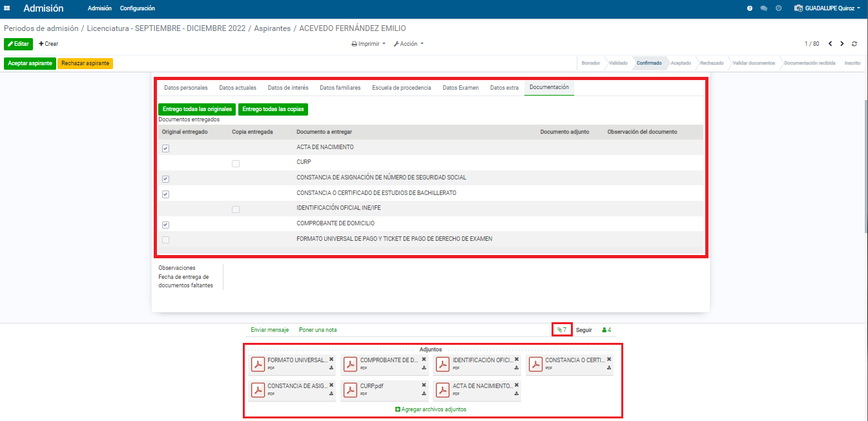The width and height of the screenshot is (868, 421).
Task: Open the FORMATO UNIVERSAL PDF thumbnail
Action: pos(258,365)
